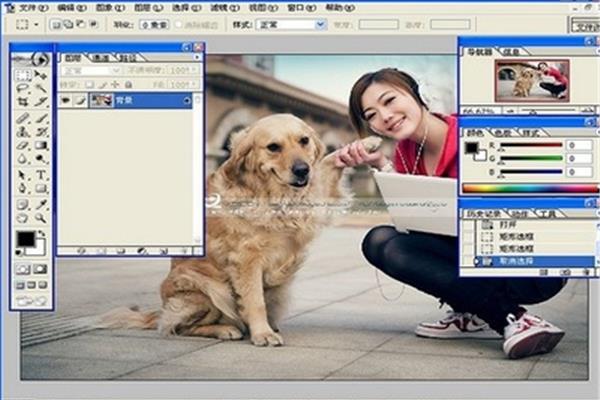Switch to the 路径 Paths tab
The height and width of the screenshot is (400, 600).
127,58
